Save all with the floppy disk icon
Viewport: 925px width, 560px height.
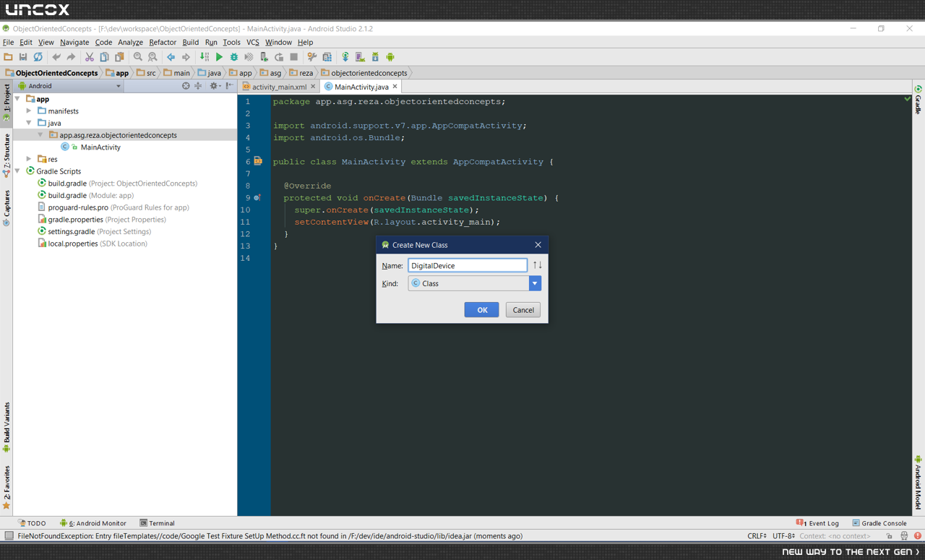pyautogui.click(x=23, y=57)
